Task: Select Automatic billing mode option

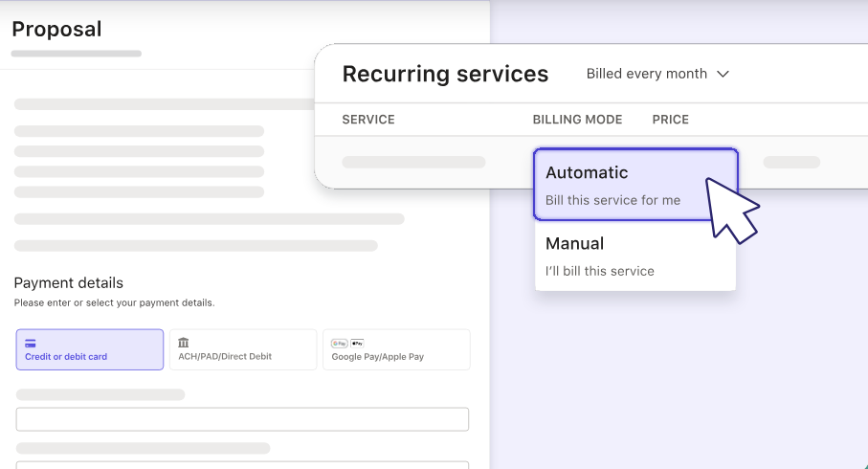Action: click(634, 182)
